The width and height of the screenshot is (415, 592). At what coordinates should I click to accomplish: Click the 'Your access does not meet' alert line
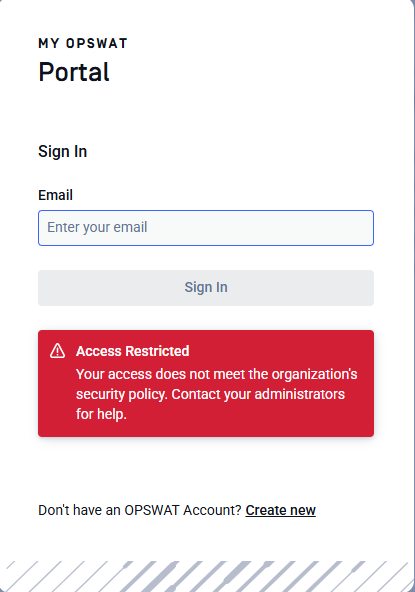(x=216, y=374)
